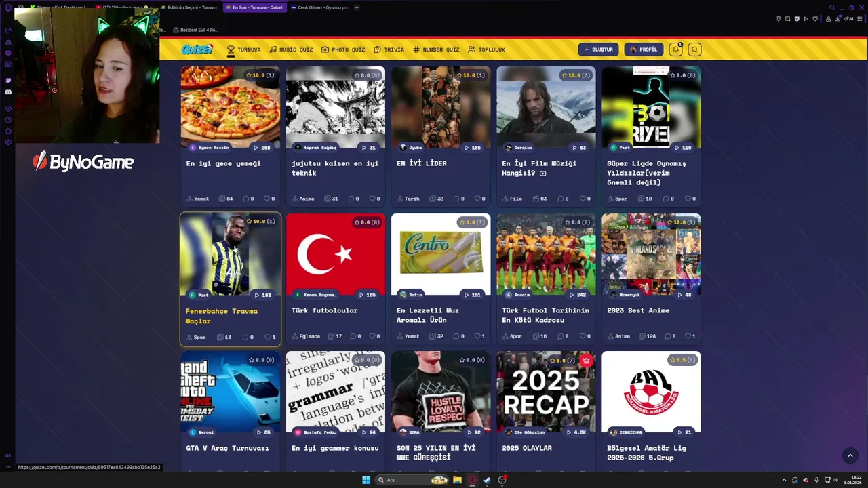Open 'Fenerbahçe Travma Maçlar' quiz title
The width and height of the screenshot is (868, 488).
point(221,316)
